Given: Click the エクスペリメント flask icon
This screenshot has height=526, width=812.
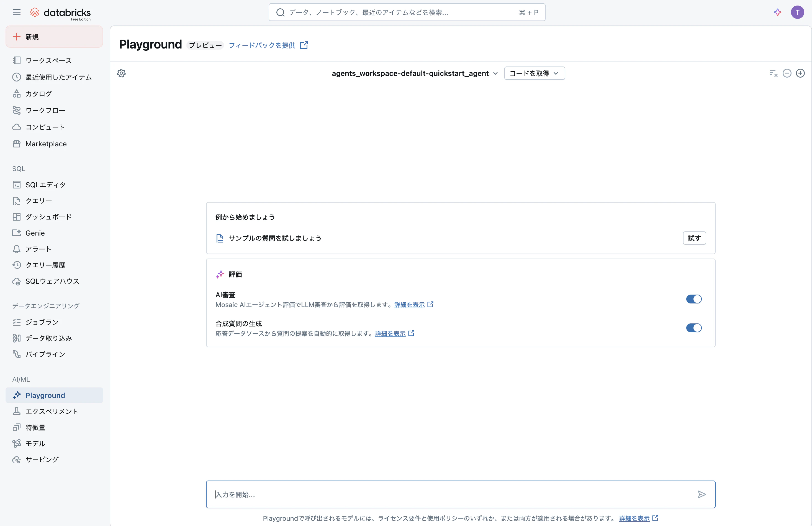Looking at the screenshot, I should pyautogui.click(x=16, y=412).
